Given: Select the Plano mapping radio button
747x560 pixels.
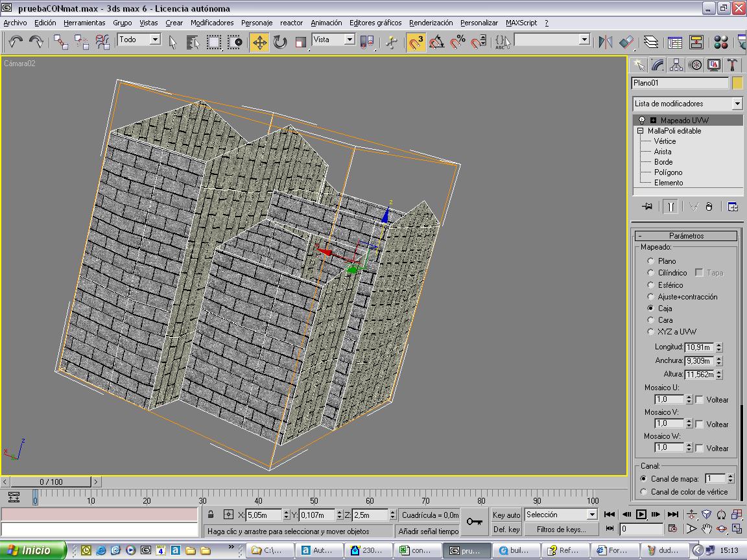Looking at the screenshot, I should [650, 261].
